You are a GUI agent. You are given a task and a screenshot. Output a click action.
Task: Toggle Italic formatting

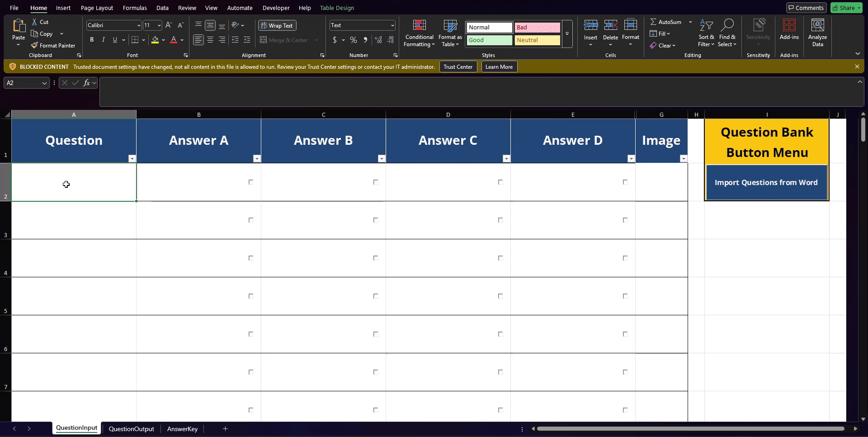[x=104, y=40]
